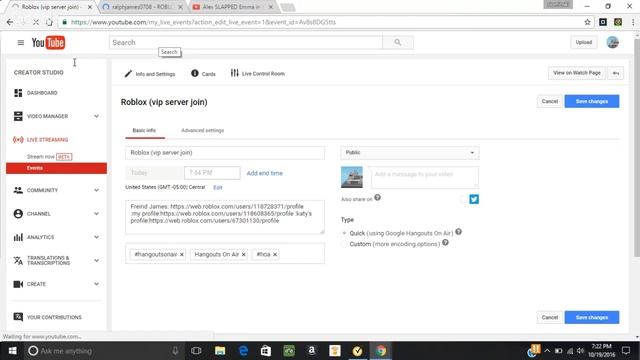The height and width of the screenshot is (360, 640).
Task: Click the YouTube logo
Action: (x=48, y=42)
